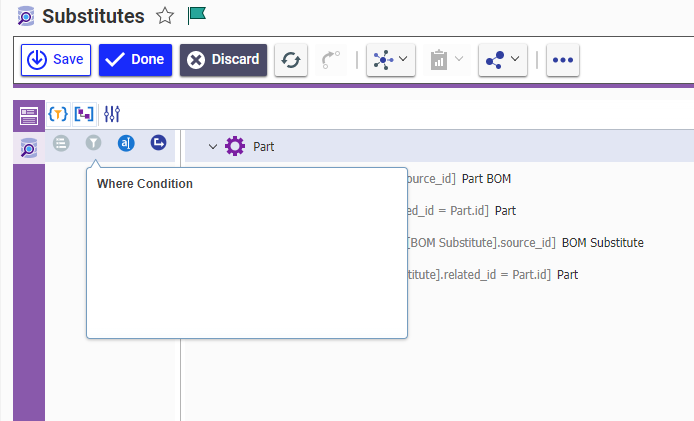
Task: Click the funnel Where Condition icon
Action: click(x=93, y=144)
